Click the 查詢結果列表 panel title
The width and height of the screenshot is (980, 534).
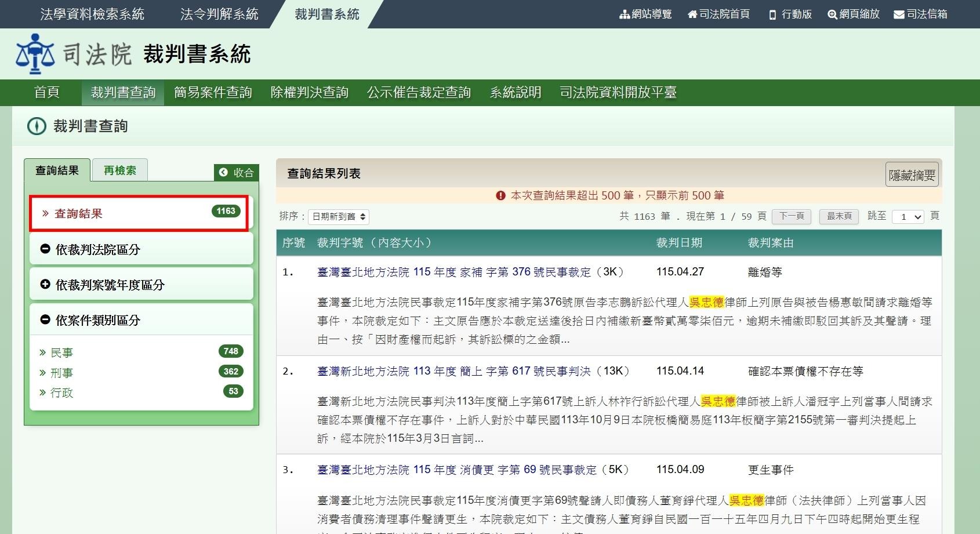coord(324,173)
